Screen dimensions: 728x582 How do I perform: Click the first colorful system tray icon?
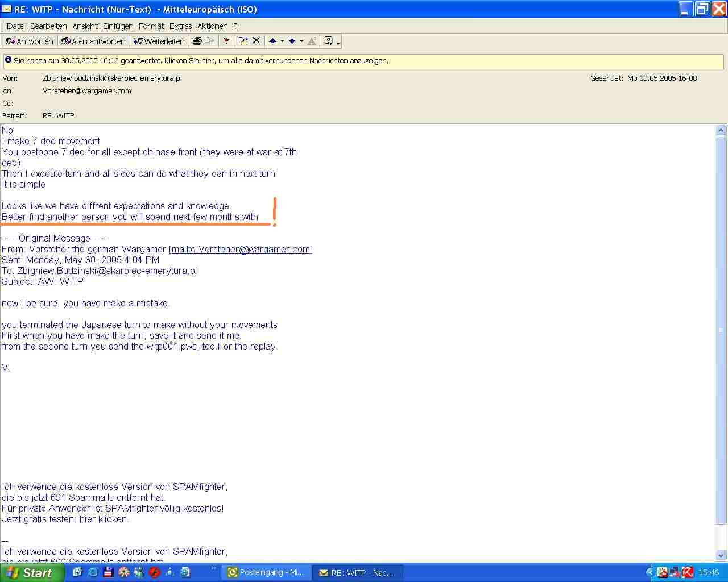663,573
